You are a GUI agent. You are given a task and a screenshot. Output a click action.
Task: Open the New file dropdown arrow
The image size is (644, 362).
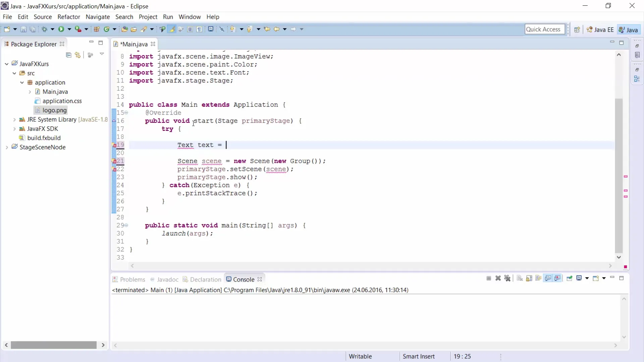click(x=15, y=29)
